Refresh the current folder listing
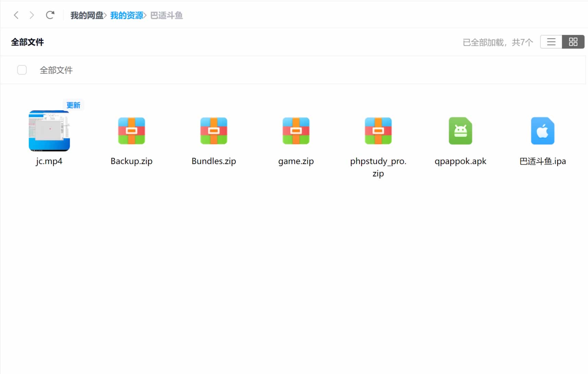Image resolution: width=588 pixels, height=374 pixels. click(x=50, y=15)
